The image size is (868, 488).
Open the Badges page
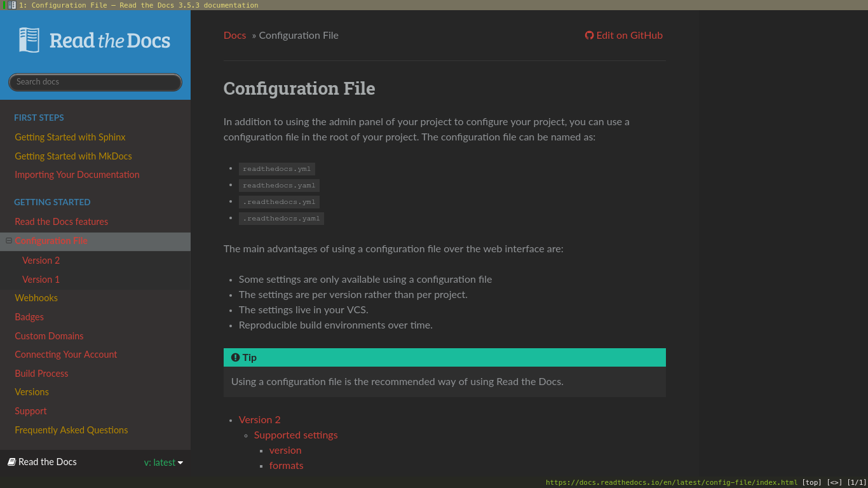29,317
